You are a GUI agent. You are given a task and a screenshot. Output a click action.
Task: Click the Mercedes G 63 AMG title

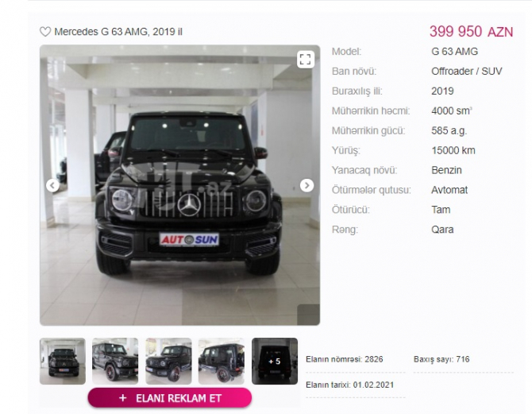pos(118,32)
